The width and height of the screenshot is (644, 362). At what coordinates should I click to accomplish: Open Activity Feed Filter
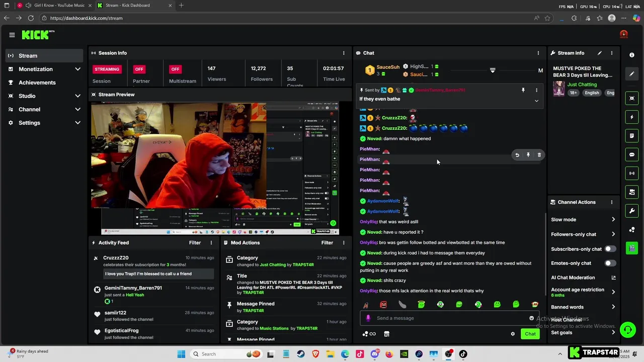click(x=195, y=242)
